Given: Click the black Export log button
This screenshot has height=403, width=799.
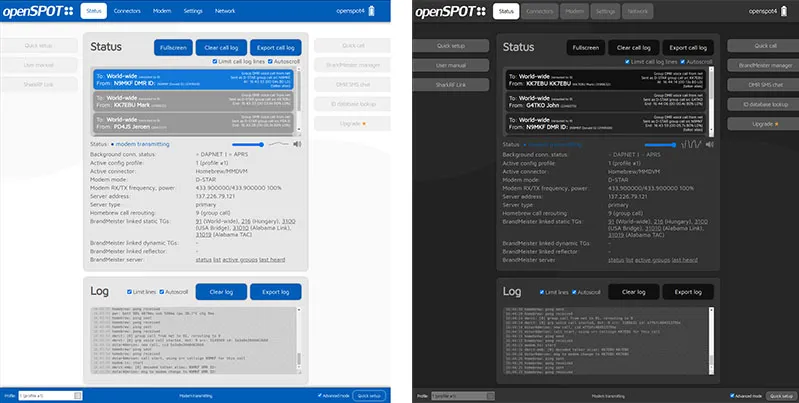Looking at the screenshot, I should 688,292.
